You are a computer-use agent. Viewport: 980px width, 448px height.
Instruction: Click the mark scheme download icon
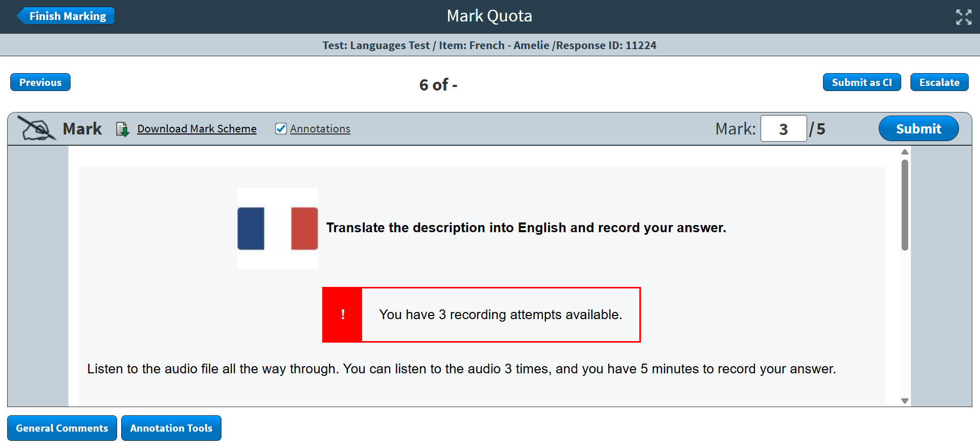point(122,129)
